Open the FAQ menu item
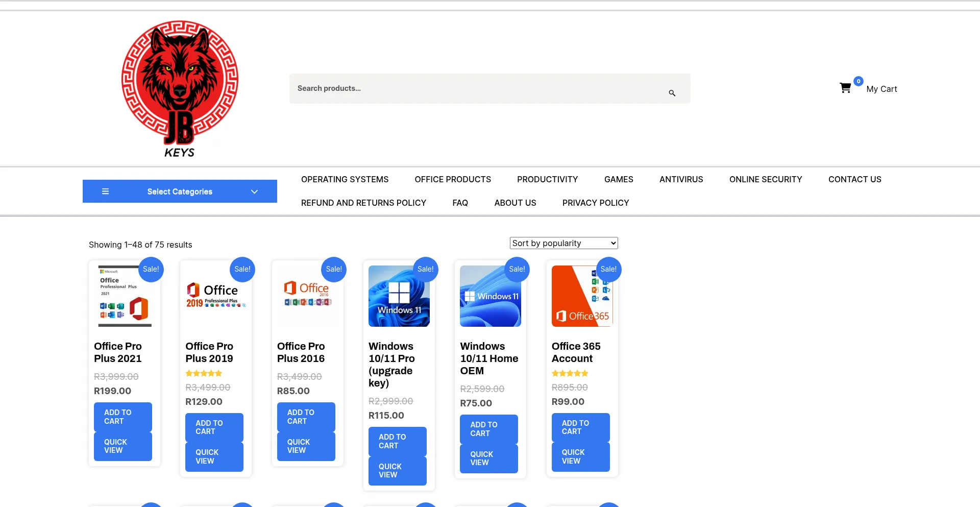The image size is (980, 507). [x=460, y=203]
